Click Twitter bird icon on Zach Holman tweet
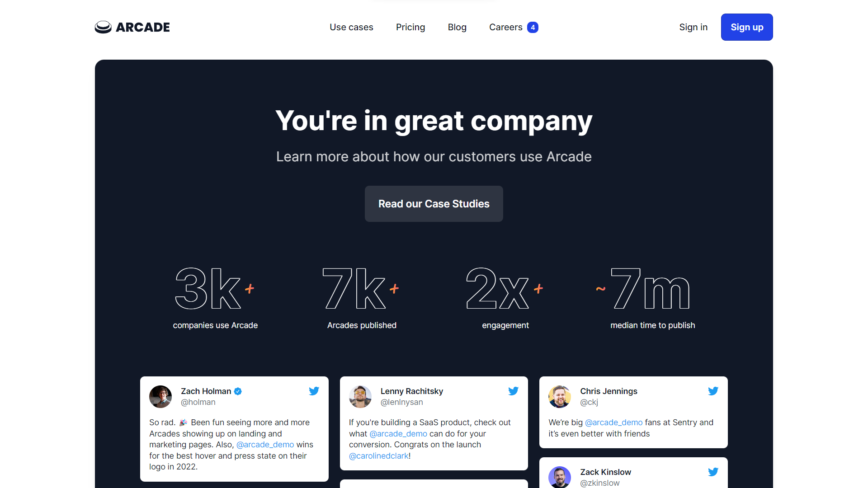 click(314, 391)
